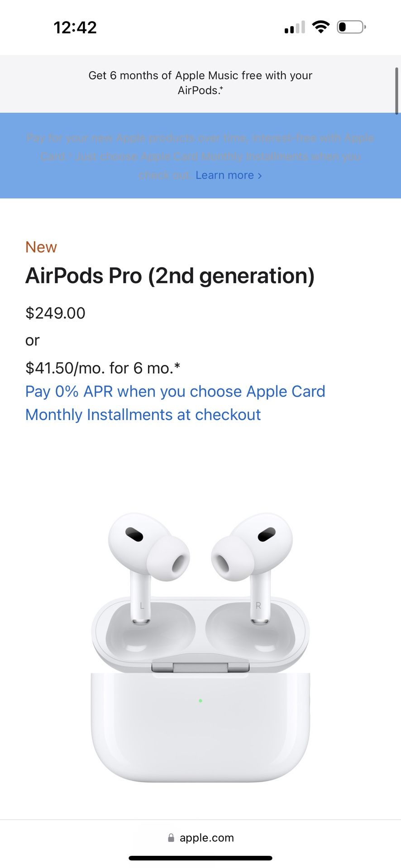Click the lock icon next to apple.com
Viewport: 401px width, 868px height.
pyautogui.click(x=171, y=837)
